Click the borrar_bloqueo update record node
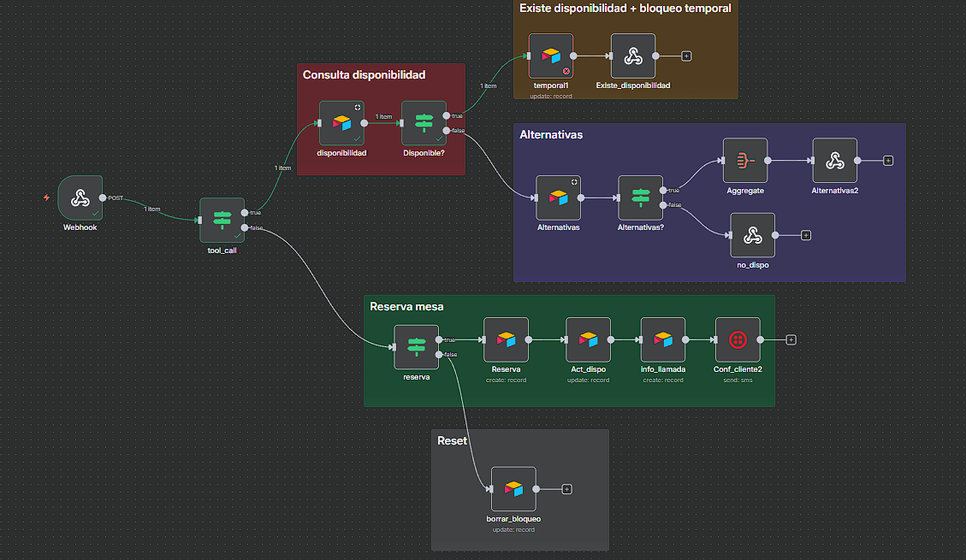 (x=513, y=488)
